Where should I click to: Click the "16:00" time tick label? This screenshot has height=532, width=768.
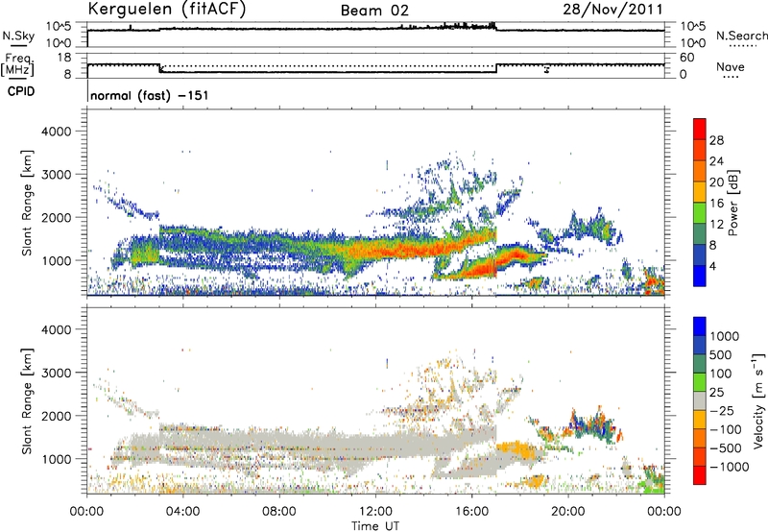(471, 512)
